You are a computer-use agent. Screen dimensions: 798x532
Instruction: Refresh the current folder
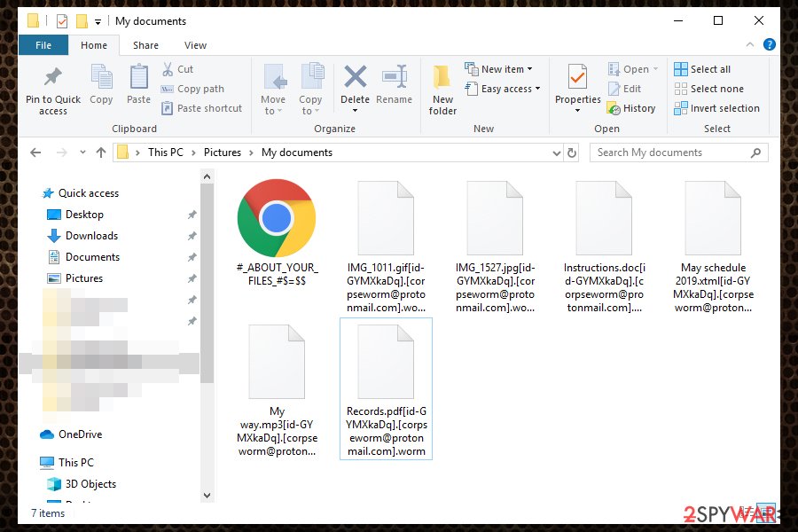click(572, 153)
